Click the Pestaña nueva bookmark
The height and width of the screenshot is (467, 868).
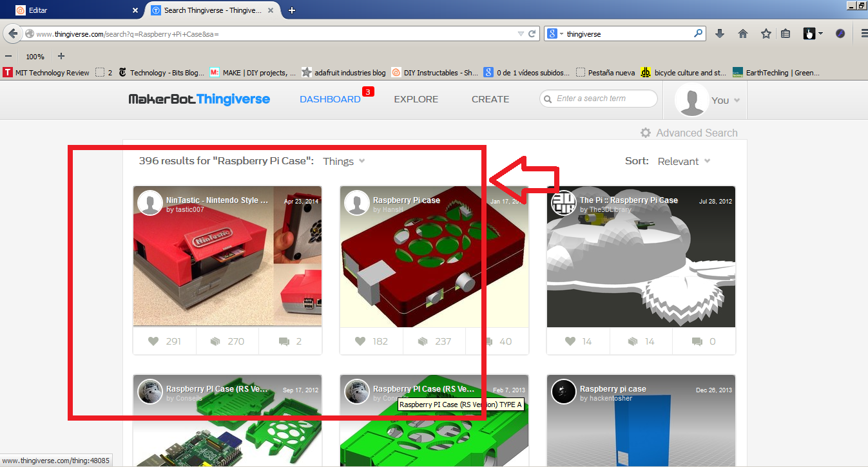tap(605, 73)
